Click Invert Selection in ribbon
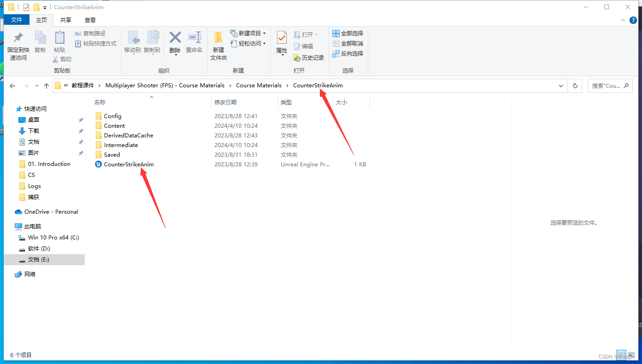Image resolution: width=642 pixels, height=364 pixels. (348, 54)
